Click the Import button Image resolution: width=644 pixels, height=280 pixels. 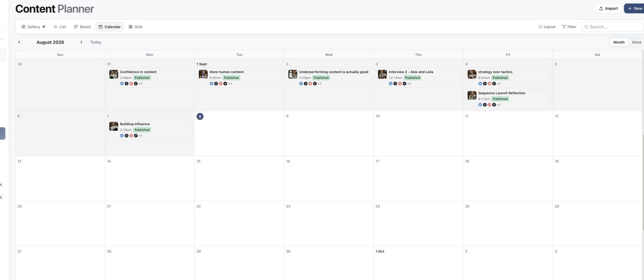pyautogui.click(x=608, y=8)
